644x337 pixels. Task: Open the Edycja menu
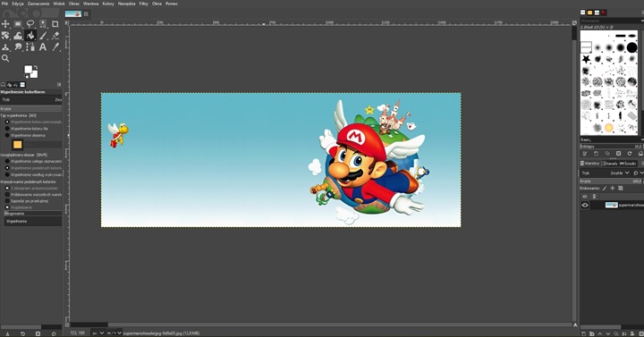(x=18, y=4)
